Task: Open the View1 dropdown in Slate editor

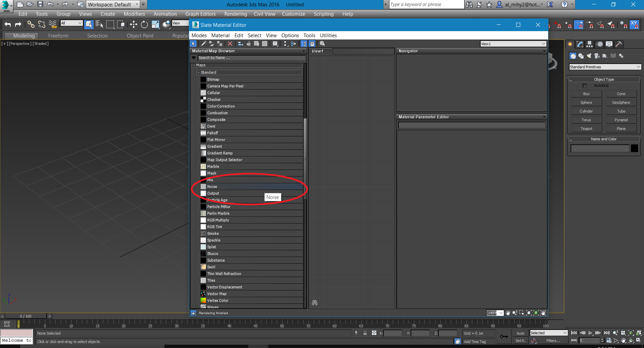Action: click(x=513, y=44)
